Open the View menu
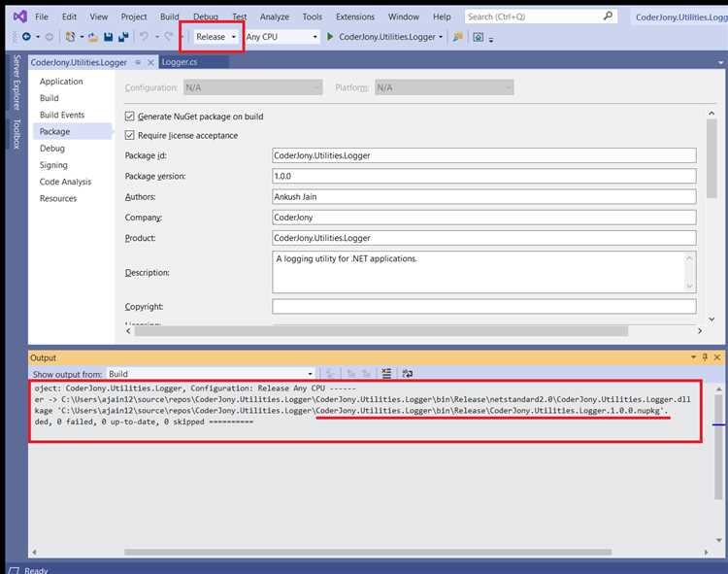Viewport: 728px width, 574px height. click(98, 17)
